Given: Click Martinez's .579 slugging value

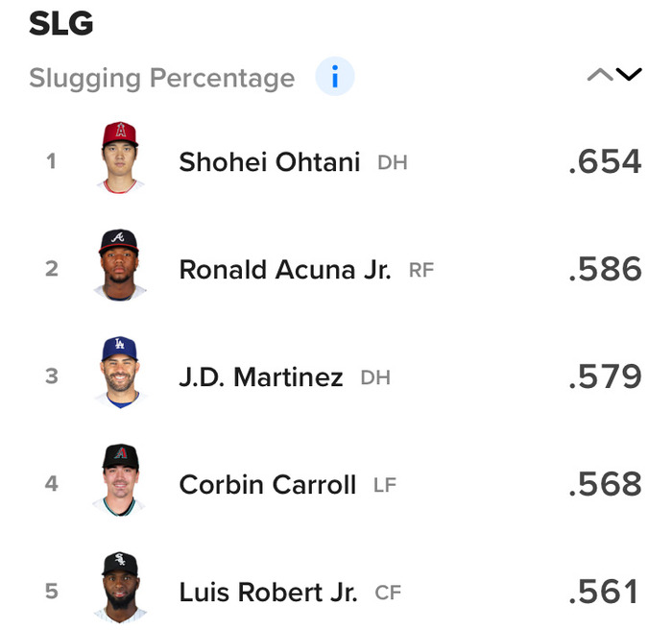Looking at the screenshot, I should tap(604, 376).
